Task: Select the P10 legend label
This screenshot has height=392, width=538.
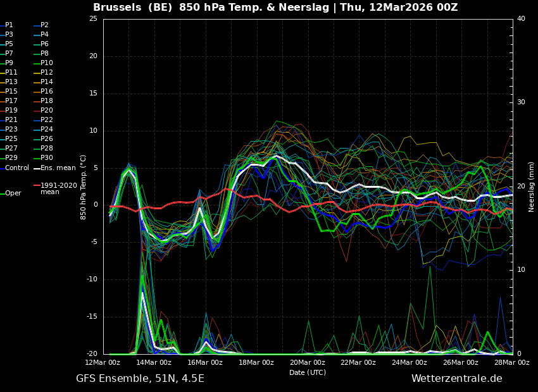Action: (x=47, y=63)
